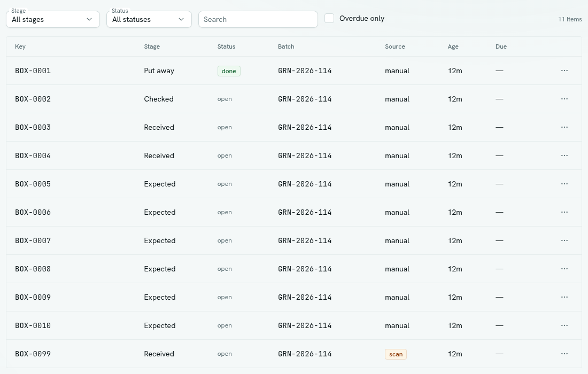The width and height of the screenshot is (588, 374).
Task: Click the manual source of BOX-0004
Action: pos(397,155)
